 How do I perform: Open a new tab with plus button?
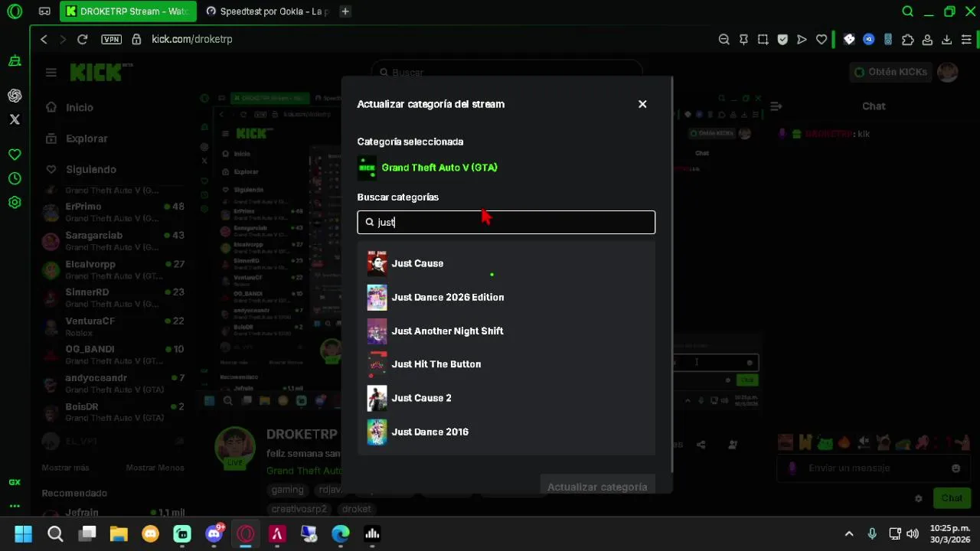coord(345,11)
